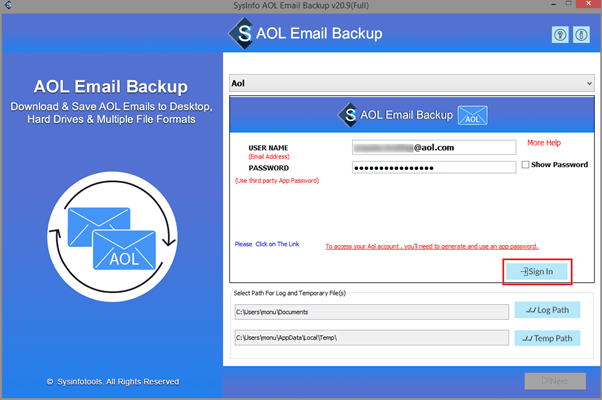Click the 'Please Click on The Link' text

point(267,244)
